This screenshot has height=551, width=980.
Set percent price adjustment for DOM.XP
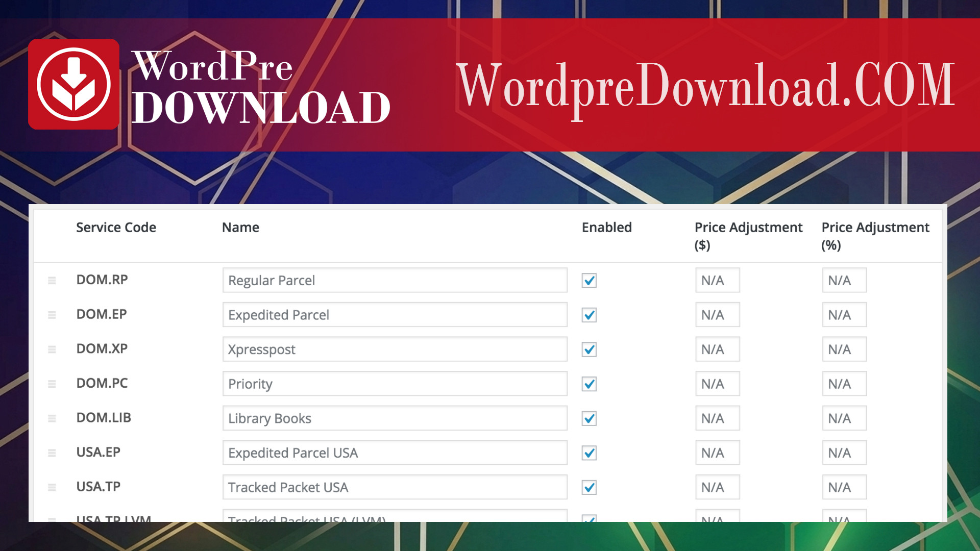[844, 349]
